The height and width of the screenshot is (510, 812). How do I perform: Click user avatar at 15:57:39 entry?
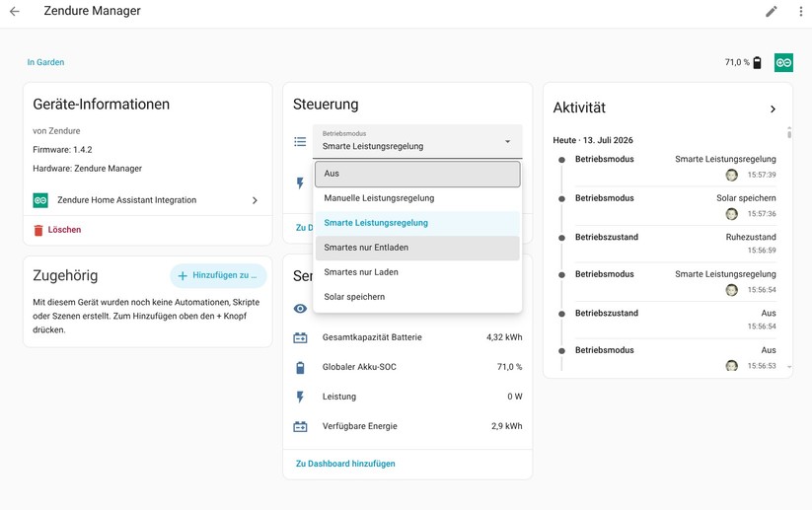[x=731, y=175]
